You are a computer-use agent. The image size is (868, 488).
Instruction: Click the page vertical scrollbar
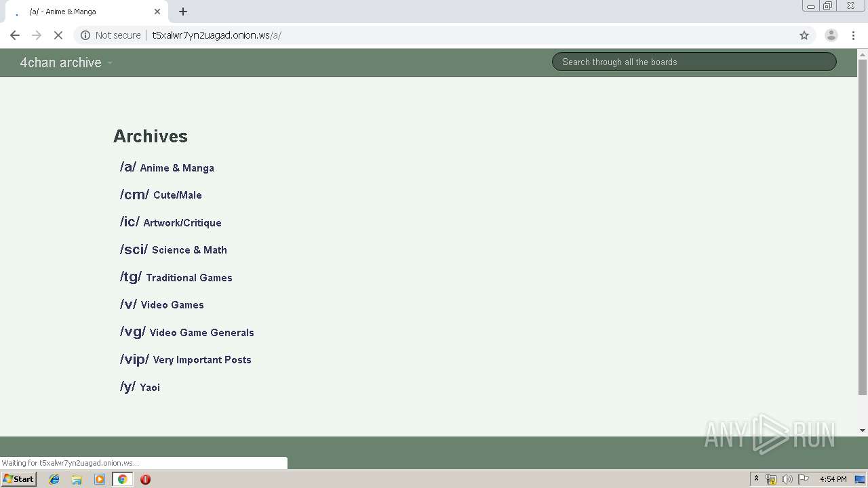863,227
